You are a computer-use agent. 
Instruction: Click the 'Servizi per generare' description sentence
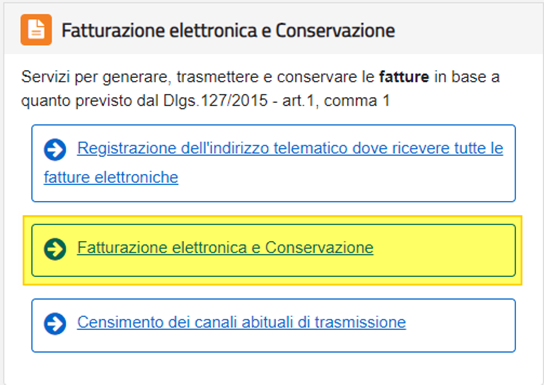260,89
